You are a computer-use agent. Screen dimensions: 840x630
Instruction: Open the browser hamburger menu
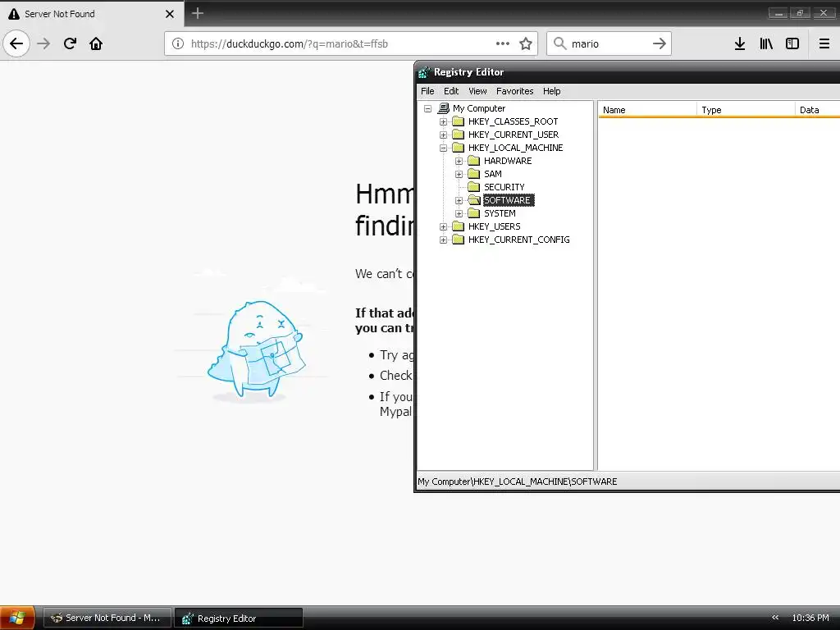[x=824, y=43]
